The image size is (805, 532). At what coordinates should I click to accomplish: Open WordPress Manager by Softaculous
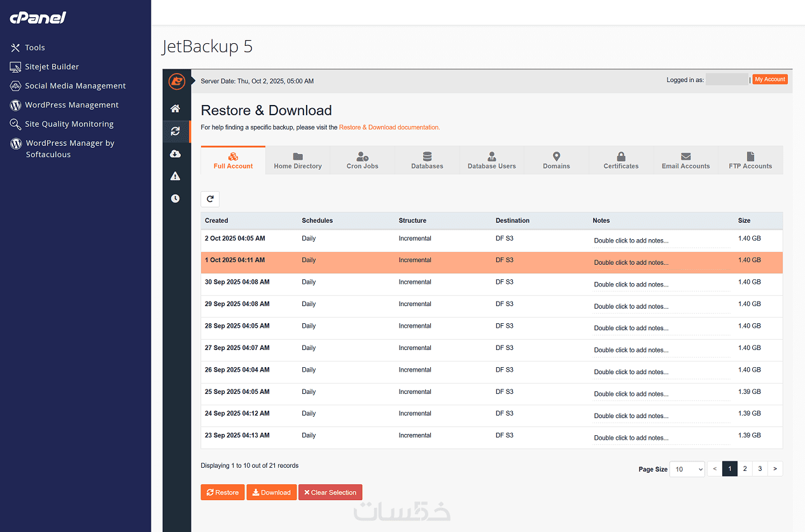point(62,148)
